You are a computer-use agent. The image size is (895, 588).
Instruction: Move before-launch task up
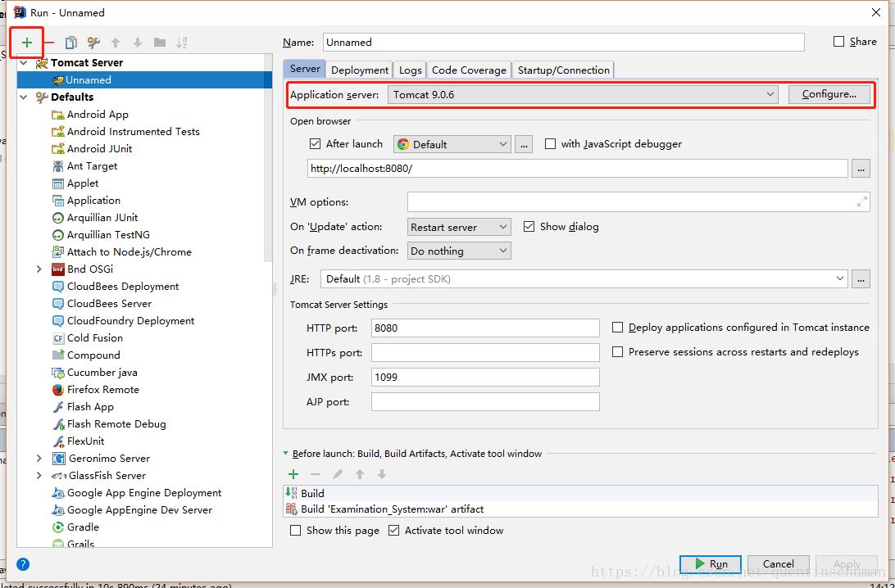[360, 474]
